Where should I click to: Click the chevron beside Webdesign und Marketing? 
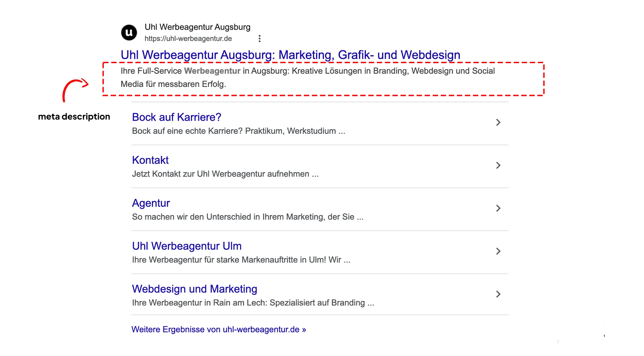point(498,294)
